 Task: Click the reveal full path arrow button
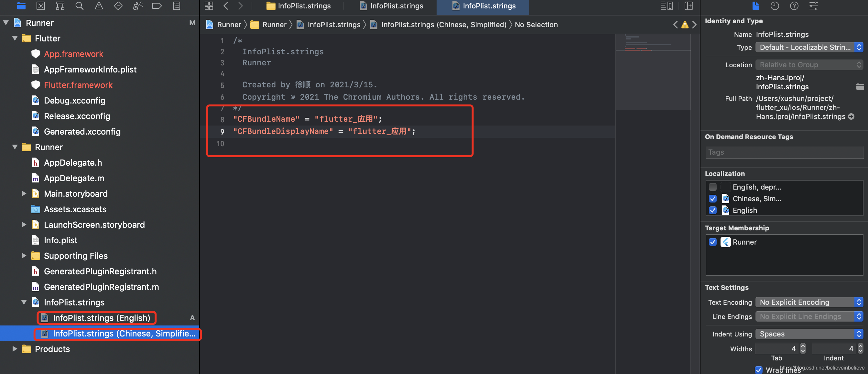point(851,116)
